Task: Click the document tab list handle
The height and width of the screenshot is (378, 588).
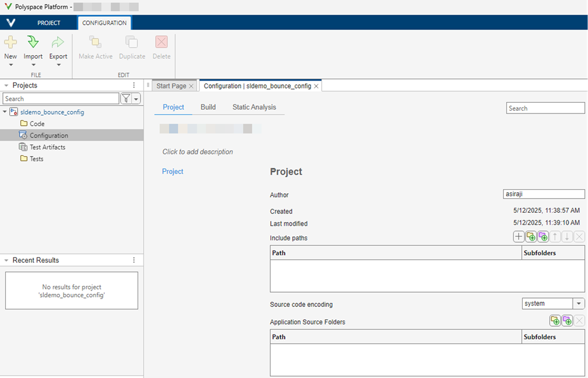Action: click(x=148, y=85)
